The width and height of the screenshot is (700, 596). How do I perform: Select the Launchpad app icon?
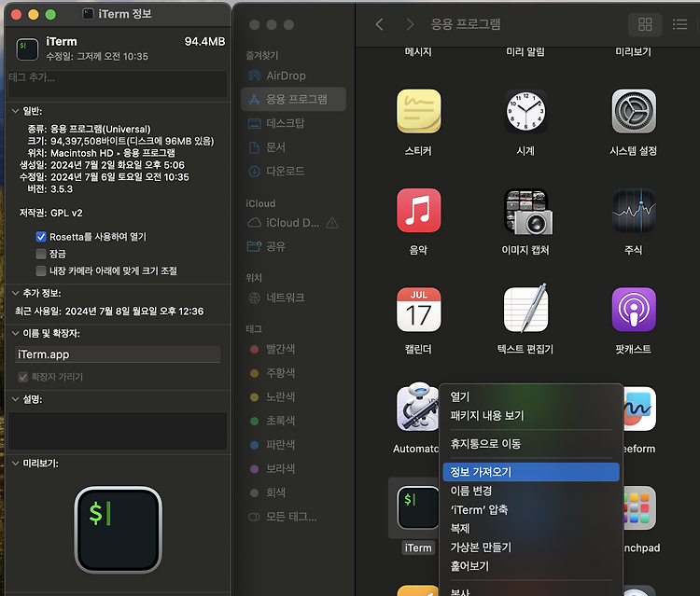point(639,507)
